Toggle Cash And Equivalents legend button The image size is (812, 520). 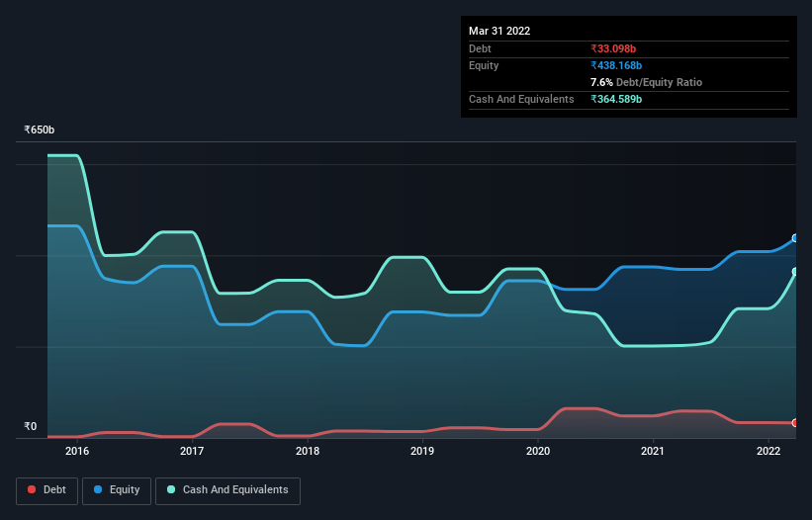[x=227, y=490]
